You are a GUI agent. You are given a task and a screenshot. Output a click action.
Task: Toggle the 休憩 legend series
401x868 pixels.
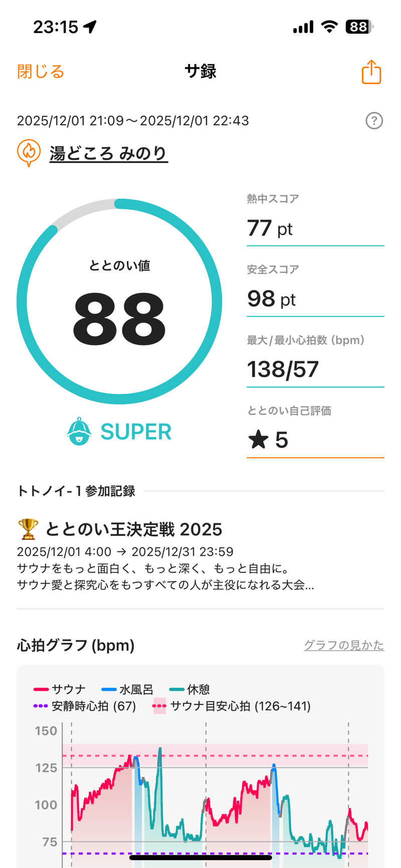190,689
